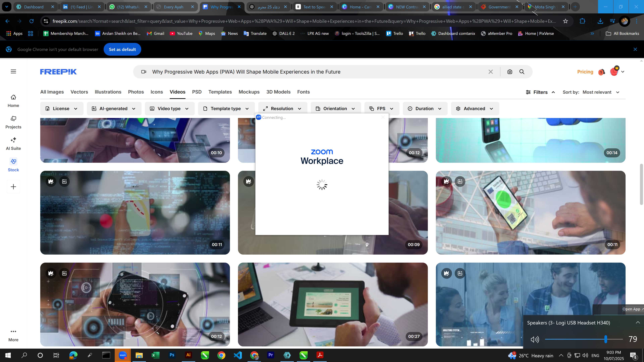Click the plus icon in sidebar

tap(13, 187)
